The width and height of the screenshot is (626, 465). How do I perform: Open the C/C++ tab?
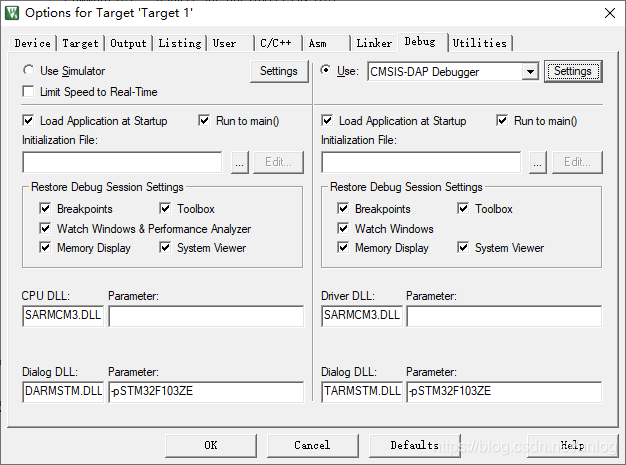click(x=278, y=43)
